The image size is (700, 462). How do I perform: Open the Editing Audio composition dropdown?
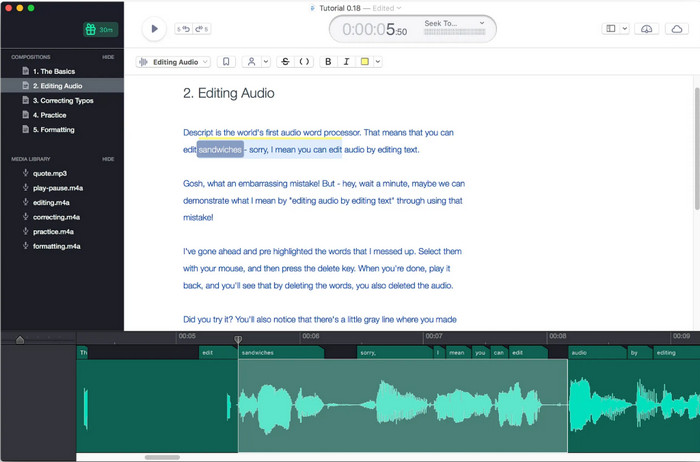(173, 62)
